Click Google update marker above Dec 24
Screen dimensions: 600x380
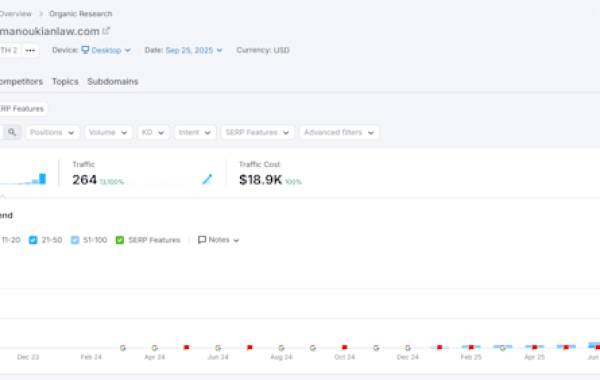(408, 347)
